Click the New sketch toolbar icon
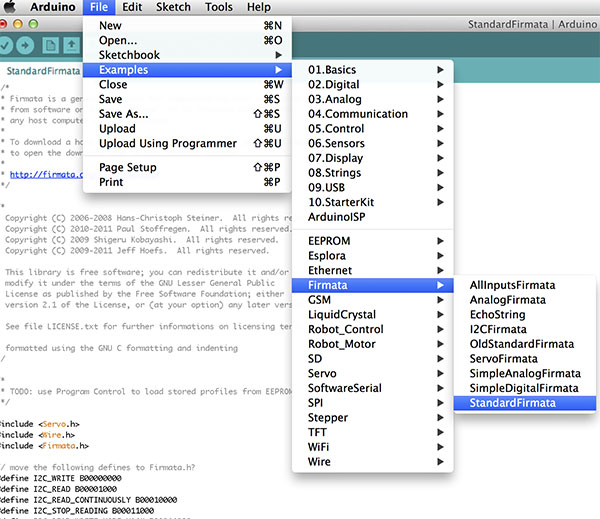Image resolution: width=600 pixels, height=519 pixels. [x=51, y=45]
